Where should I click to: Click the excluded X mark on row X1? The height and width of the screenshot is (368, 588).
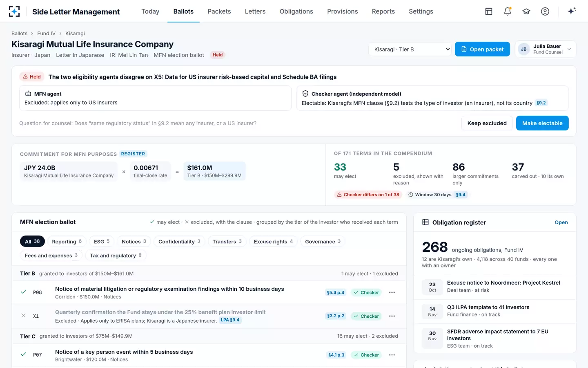23,316
